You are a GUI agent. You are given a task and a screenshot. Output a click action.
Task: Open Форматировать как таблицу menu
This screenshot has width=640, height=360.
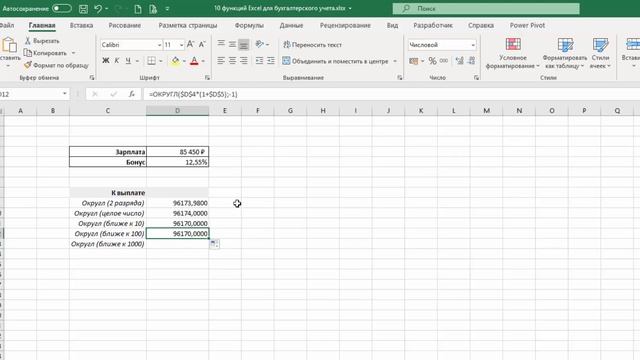[565, 53]
